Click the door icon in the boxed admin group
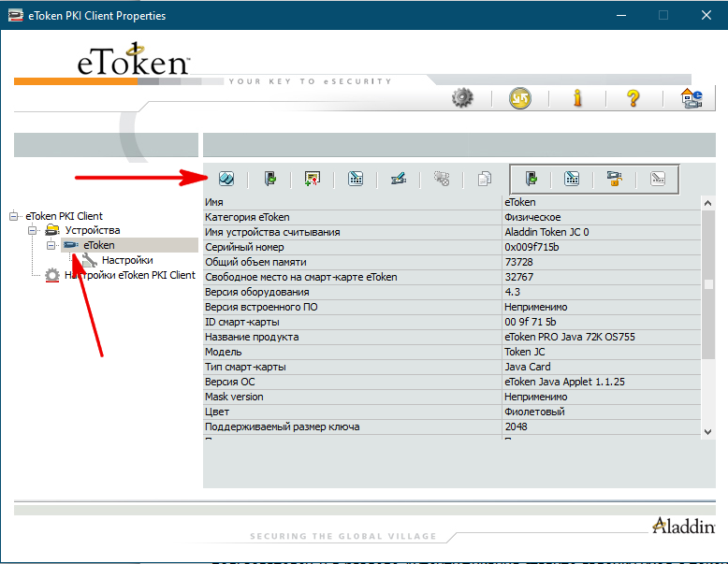 [x=531, y=179]
